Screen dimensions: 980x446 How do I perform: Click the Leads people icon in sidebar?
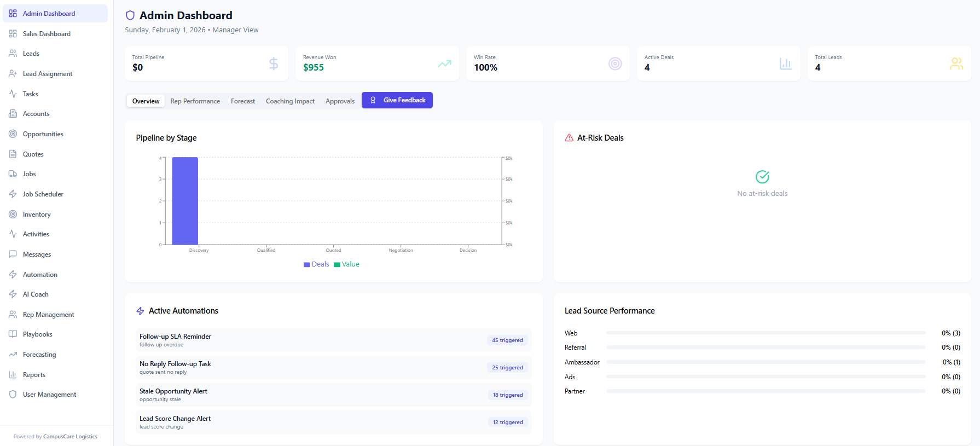13,54
